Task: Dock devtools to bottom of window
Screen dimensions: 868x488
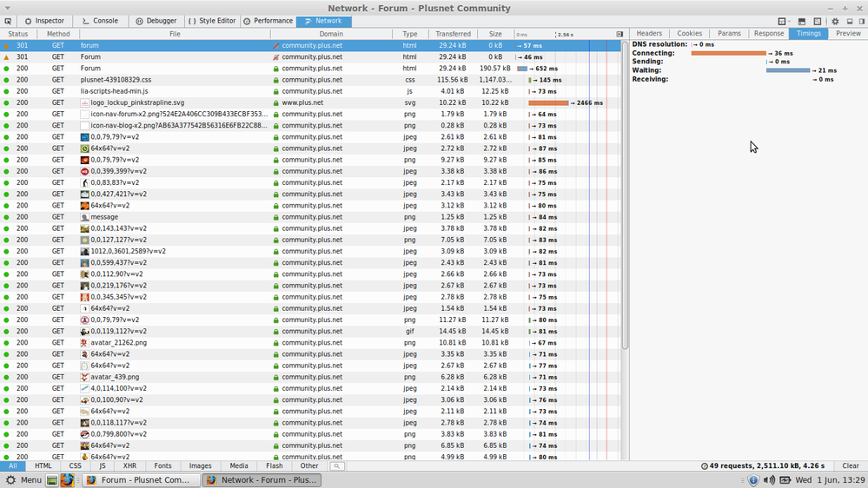Action: coord(850,21)
